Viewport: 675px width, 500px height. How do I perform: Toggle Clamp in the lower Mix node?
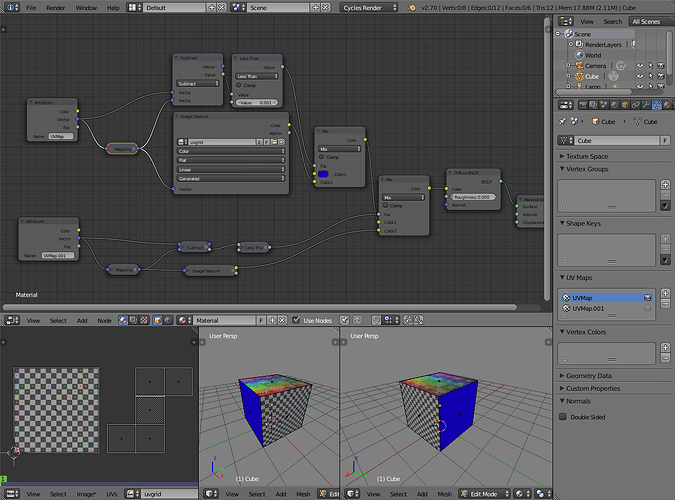coord(385,205)
